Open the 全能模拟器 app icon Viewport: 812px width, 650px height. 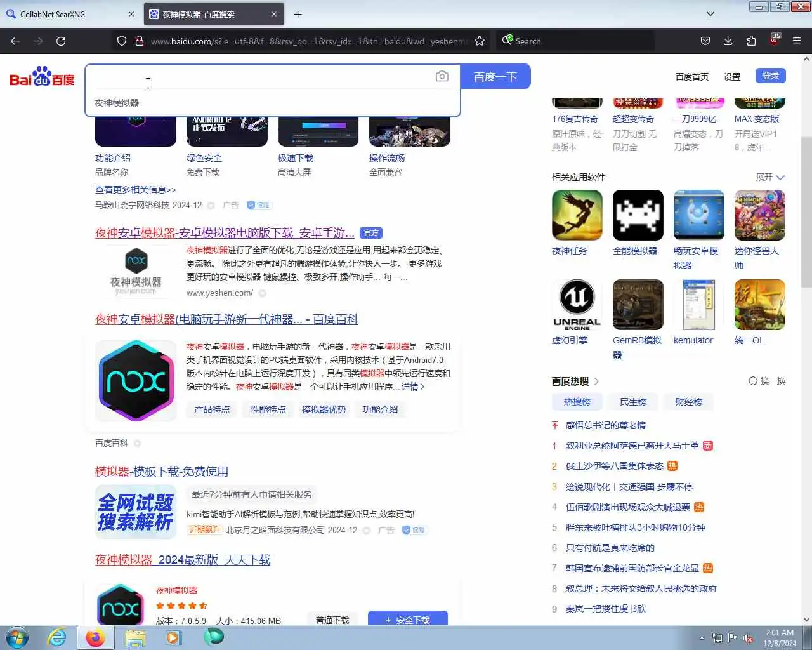pos(638,215)
